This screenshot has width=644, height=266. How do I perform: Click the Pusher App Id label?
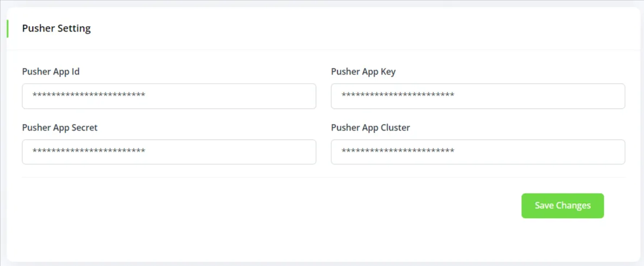51,71
